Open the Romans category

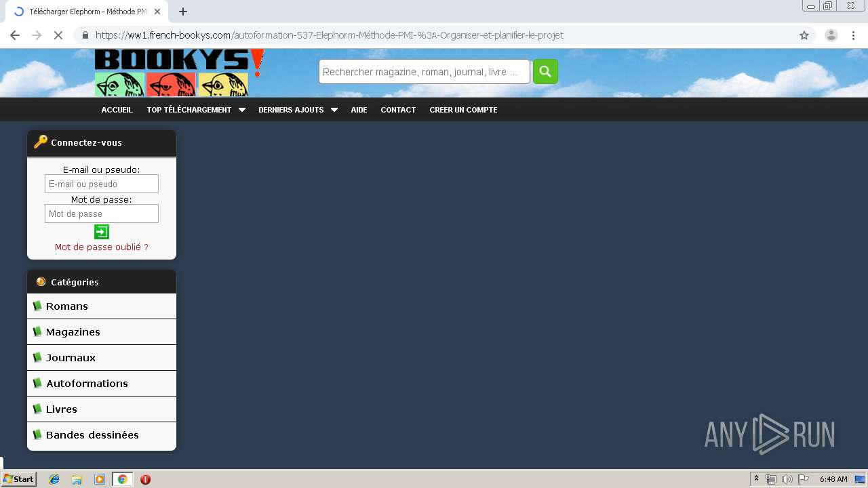[102, 306]
